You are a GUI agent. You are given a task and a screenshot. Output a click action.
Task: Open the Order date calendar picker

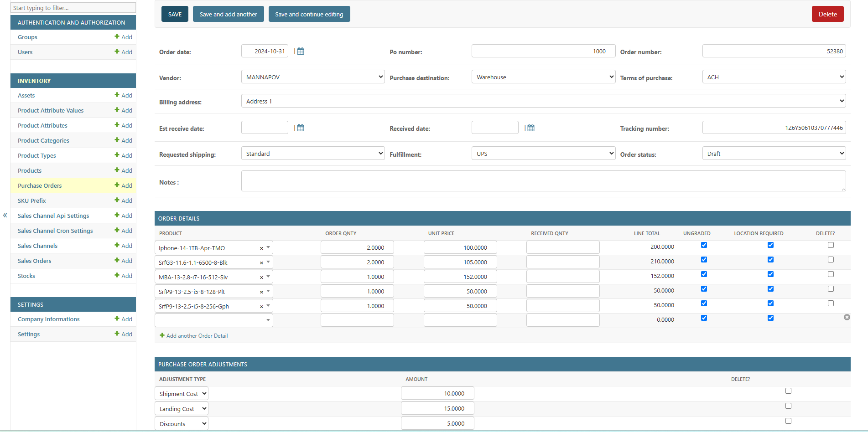(x=301, y=51)
